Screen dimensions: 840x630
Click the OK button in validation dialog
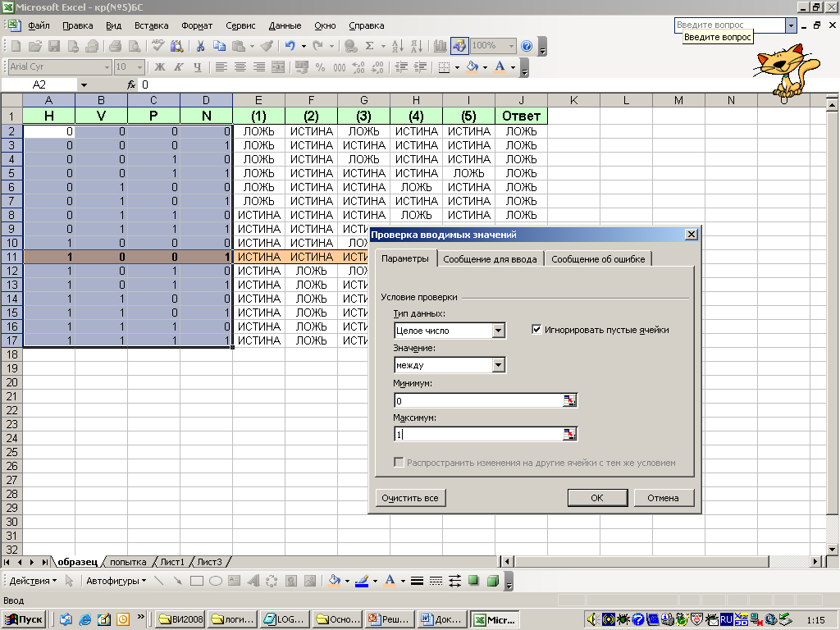tap(596, 498)
